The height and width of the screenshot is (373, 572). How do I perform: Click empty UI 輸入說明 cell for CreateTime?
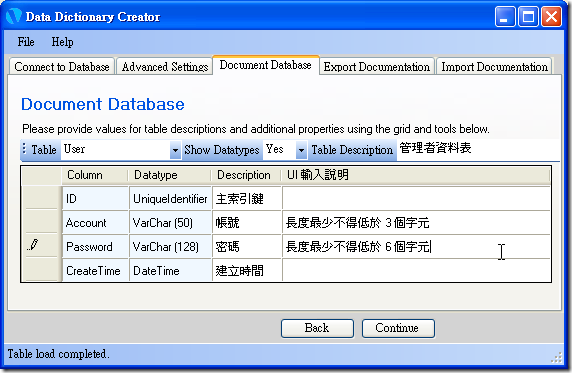click(x=416, y=270)
